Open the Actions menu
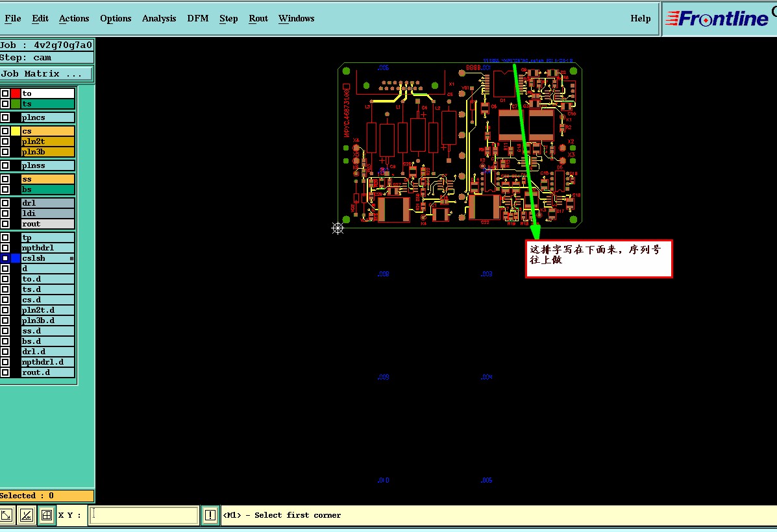This screenshot has height=532, width=777. tap(74, 18)
